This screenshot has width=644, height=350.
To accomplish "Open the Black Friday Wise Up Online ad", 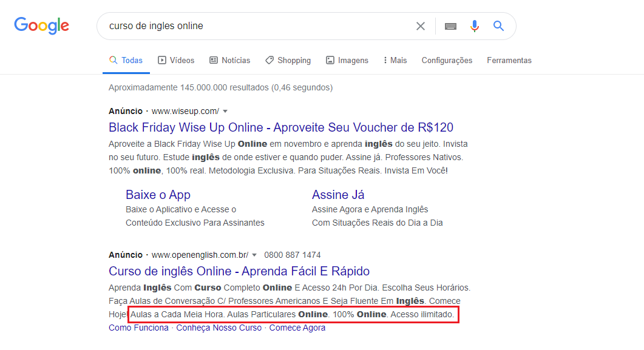I will pos(281,127).
